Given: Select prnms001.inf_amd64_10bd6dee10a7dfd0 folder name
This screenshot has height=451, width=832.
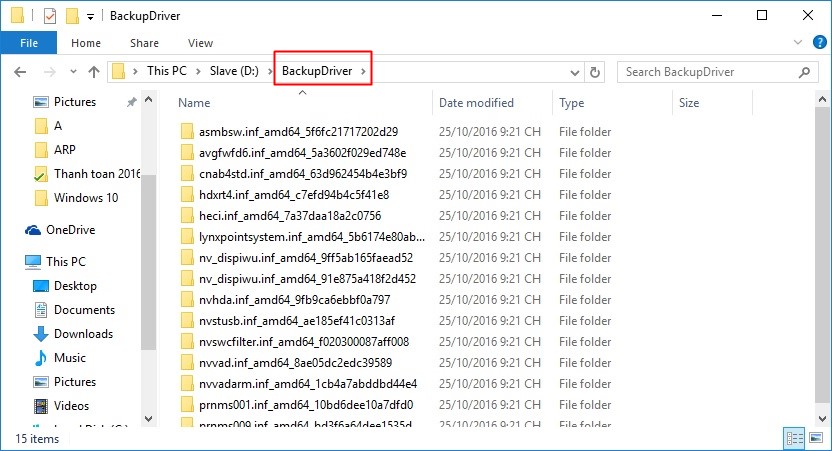Looking at the screenshot, I should click(306, 405).
